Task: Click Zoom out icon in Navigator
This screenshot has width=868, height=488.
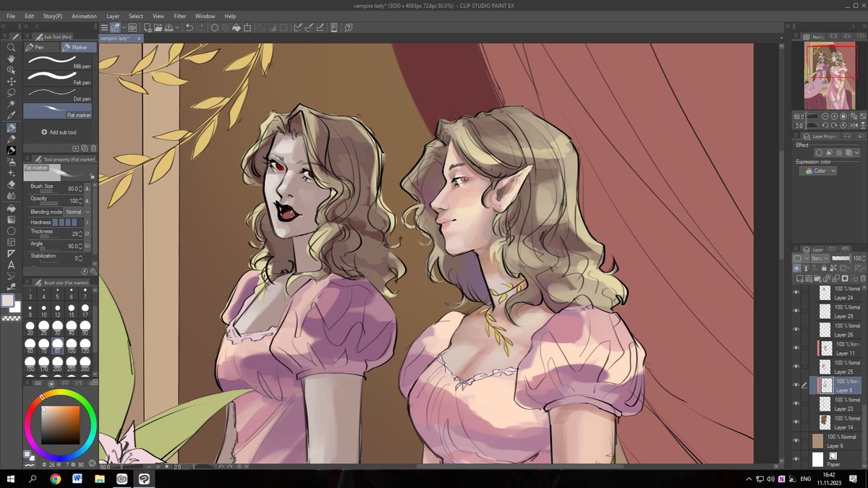Action: 825,116
